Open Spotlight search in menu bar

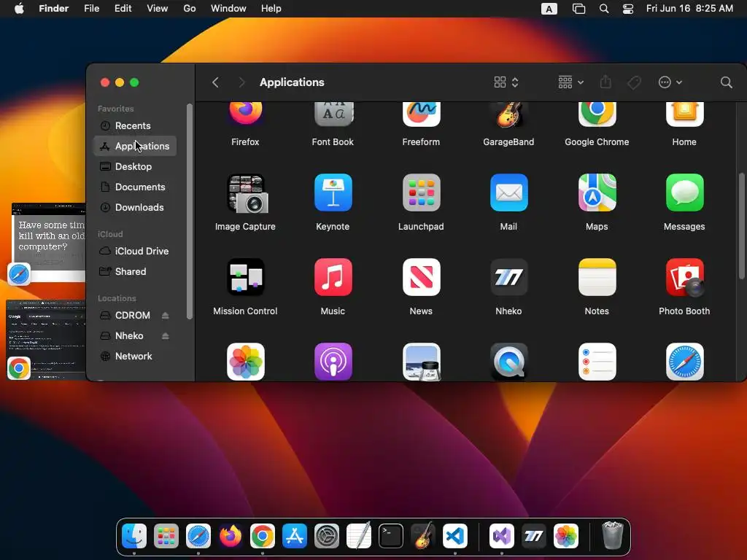pos(603,9)
